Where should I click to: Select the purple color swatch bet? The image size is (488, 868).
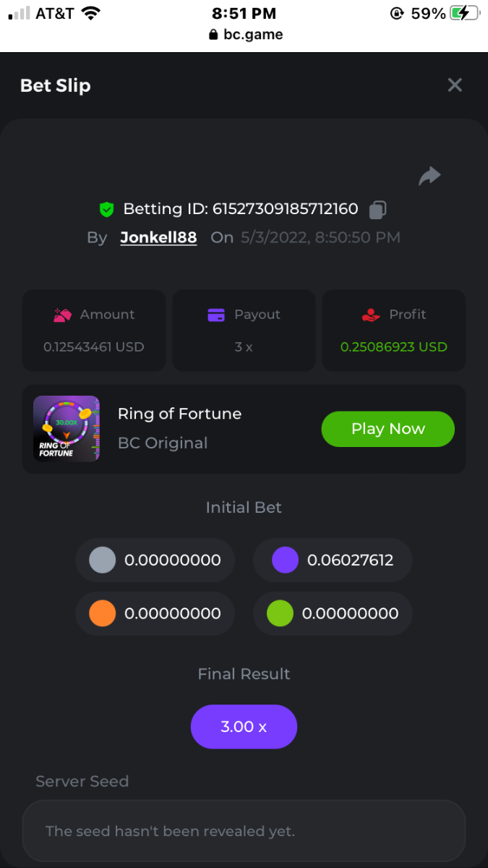tap(285, 560)
